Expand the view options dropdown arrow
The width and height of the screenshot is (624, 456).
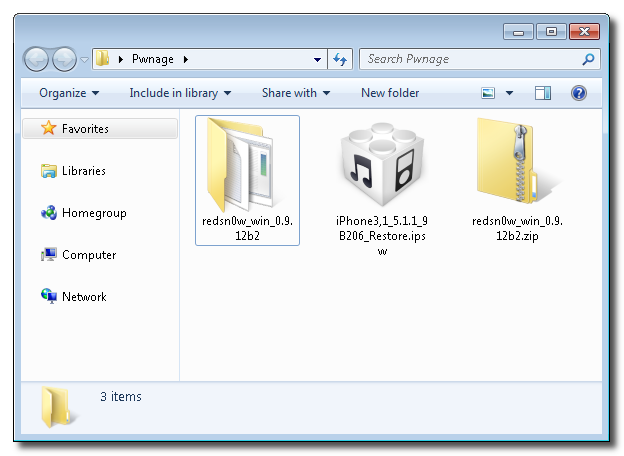[509, 93]
